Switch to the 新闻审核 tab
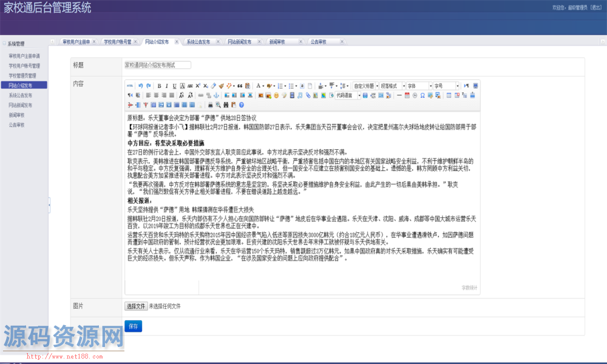This screenshot has width=607, height=364. [277, 42]
